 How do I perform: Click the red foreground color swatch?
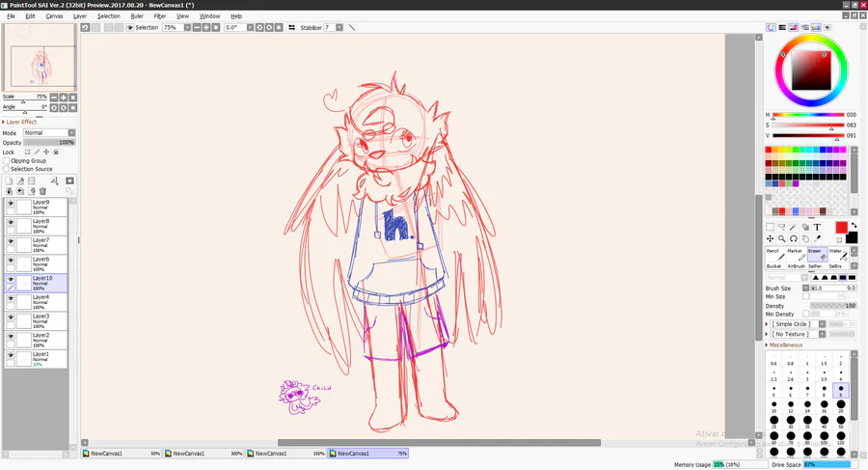click(841, 227)
